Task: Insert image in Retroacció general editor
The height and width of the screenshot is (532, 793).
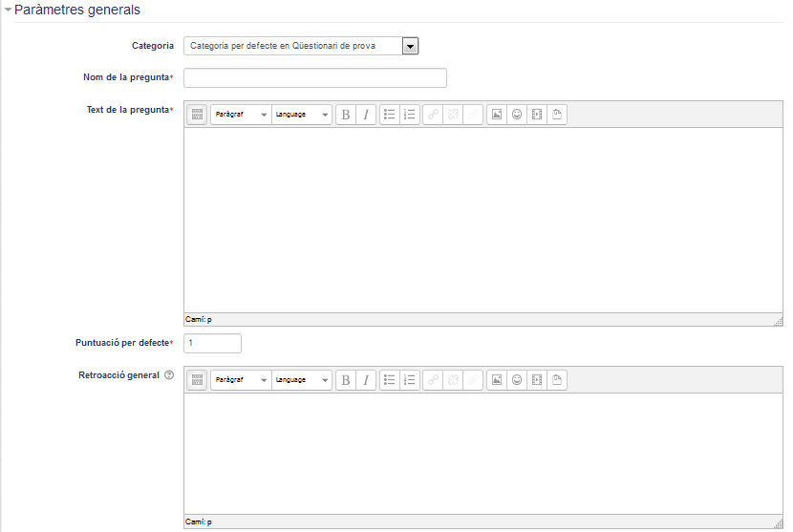Action: (x=497, y=380)
